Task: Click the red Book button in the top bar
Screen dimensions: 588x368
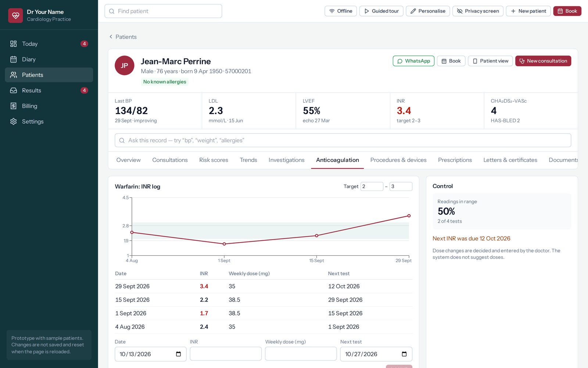Action: [567, 11]
